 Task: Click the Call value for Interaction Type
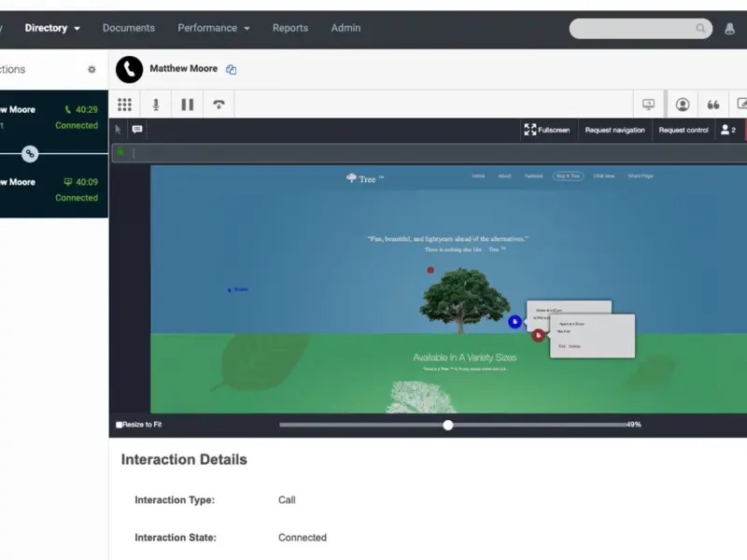click(x=287, y=500)
